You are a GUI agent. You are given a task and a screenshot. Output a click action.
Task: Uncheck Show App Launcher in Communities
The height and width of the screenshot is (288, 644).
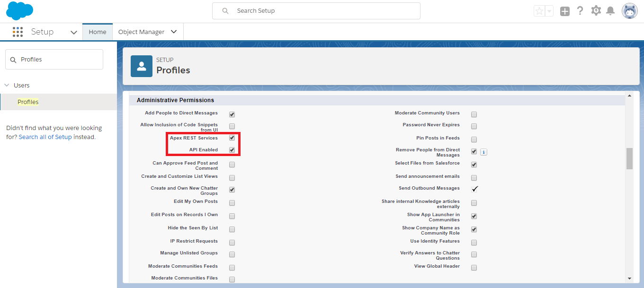[x=474, y=216]
